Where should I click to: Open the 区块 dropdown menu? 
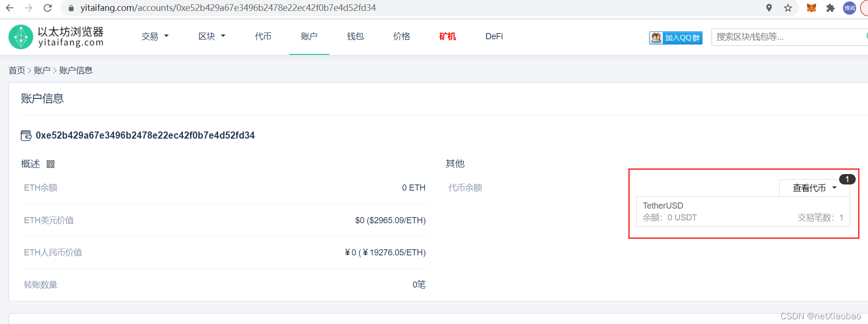pyautogui.click(x=212, y=36)
